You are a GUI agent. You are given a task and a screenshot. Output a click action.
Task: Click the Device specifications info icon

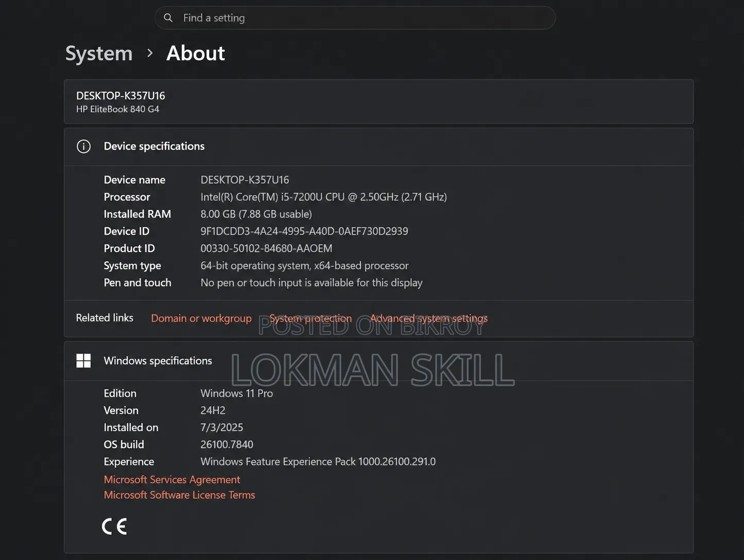click(x=83, y=146)
